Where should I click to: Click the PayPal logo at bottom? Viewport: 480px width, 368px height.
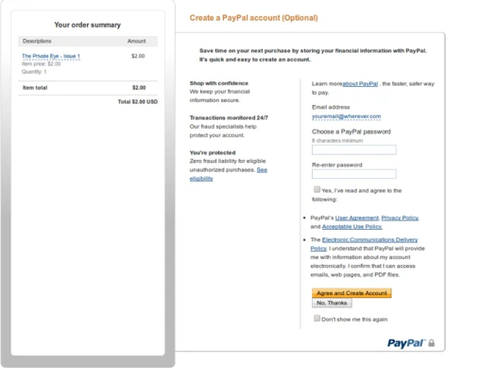pos(406,343)
